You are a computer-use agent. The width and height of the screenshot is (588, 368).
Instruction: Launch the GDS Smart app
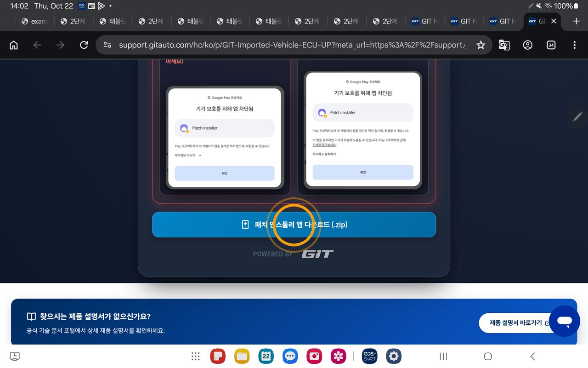[x=369, y=356]
